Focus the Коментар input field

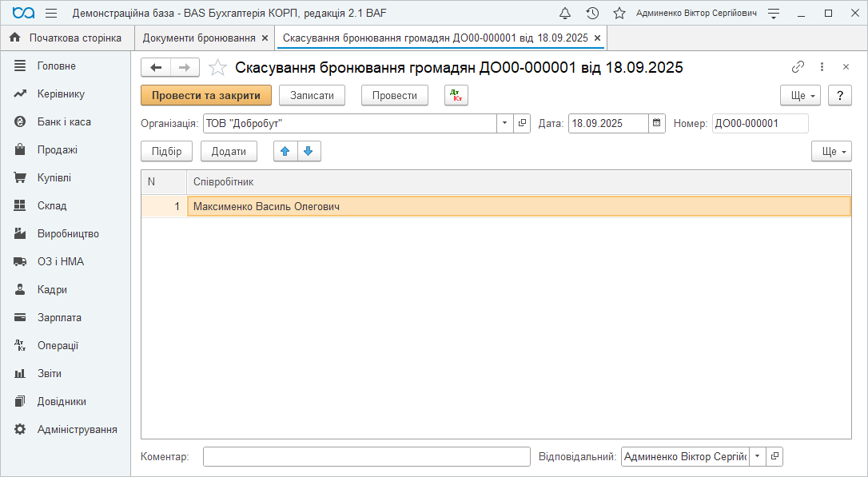[x=366, y=456]
